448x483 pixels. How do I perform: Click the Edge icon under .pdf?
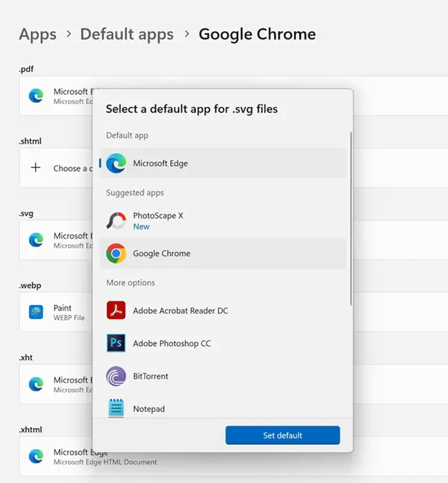[x=36, y=95]
